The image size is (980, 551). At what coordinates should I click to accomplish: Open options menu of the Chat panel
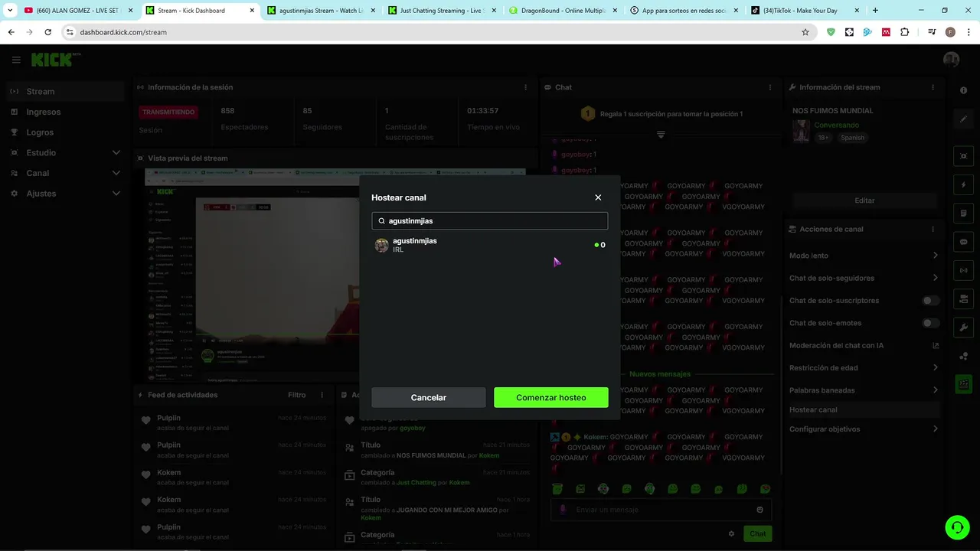[x=771, y=87]
